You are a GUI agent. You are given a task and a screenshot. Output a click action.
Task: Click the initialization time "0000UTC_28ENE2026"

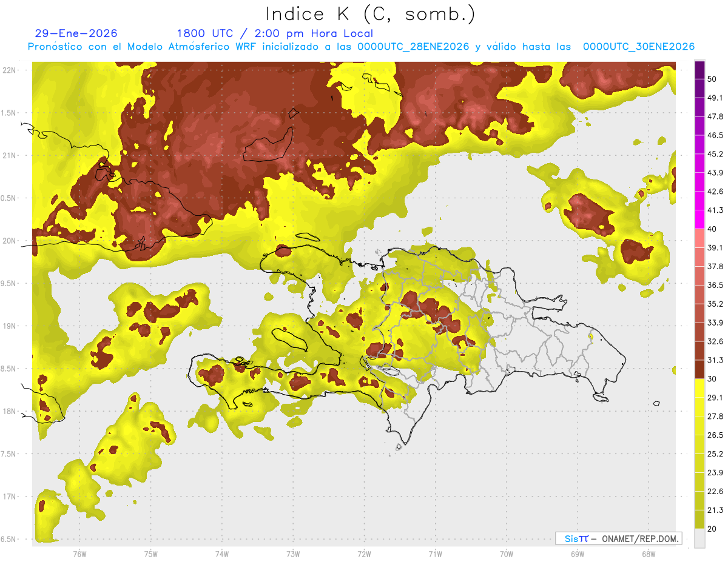pyautogui.click(x=413, y=47)
